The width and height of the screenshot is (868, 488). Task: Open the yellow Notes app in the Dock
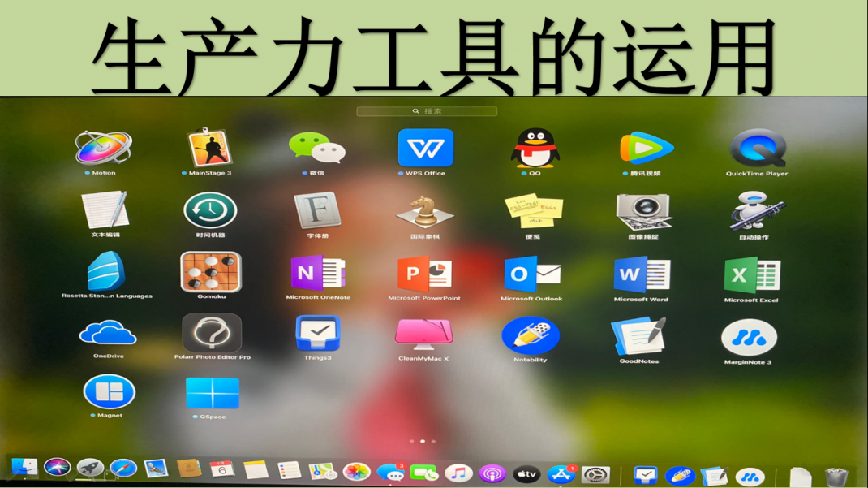point(256,470)
